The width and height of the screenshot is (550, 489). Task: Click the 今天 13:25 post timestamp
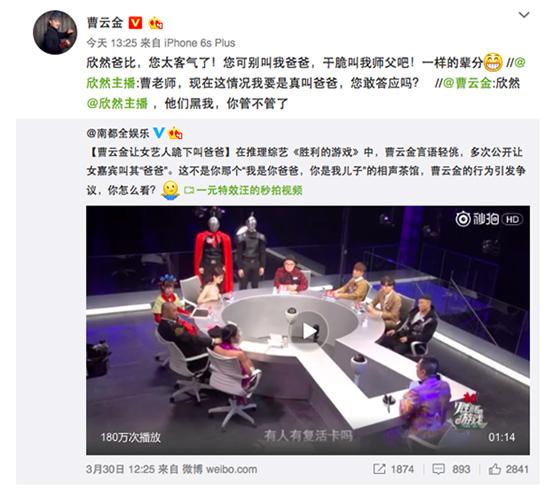tap(112, 43)
